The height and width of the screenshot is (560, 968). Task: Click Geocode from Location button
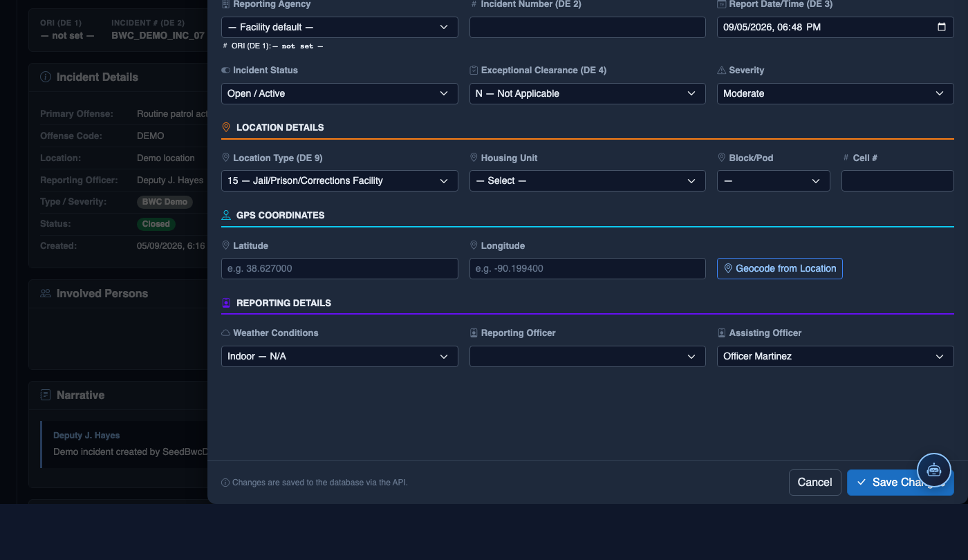point(780,268)
